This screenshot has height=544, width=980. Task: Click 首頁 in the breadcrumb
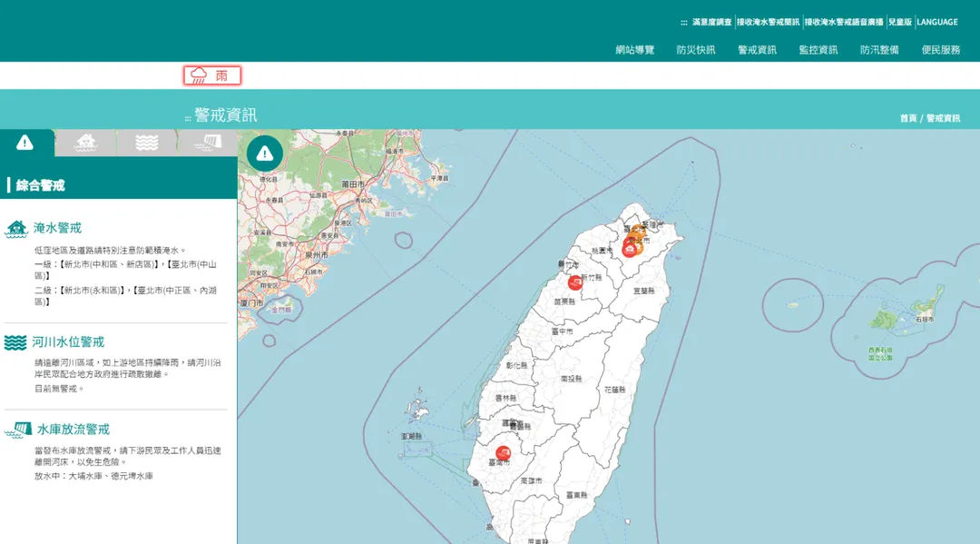(908, 118)
